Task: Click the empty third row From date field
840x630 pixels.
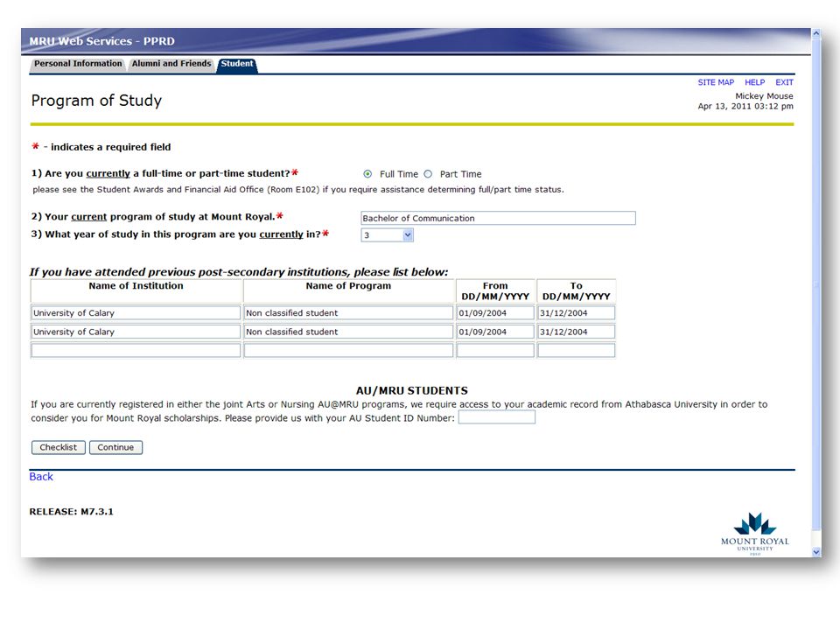Action: point(495,350)
